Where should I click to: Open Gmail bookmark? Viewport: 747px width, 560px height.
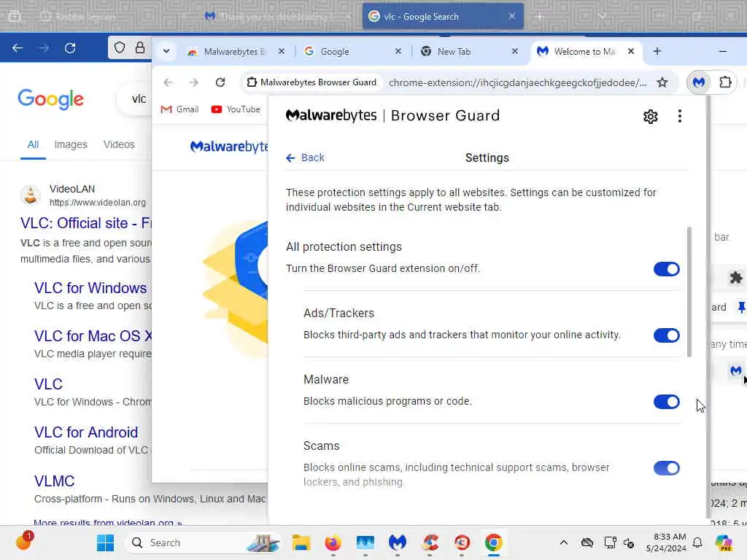tap(179, 109)
